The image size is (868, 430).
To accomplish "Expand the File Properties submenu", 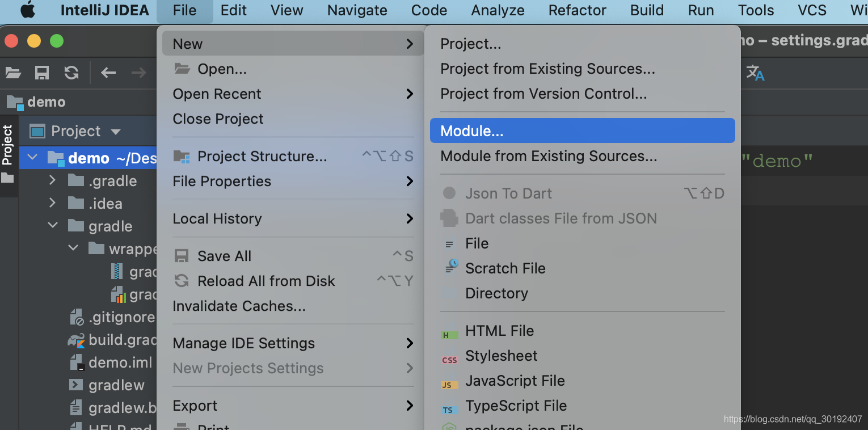I will (410, 181).
